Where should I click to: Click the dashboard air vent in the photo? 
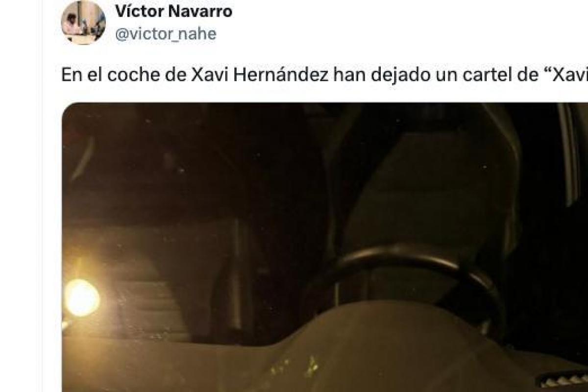563,378
